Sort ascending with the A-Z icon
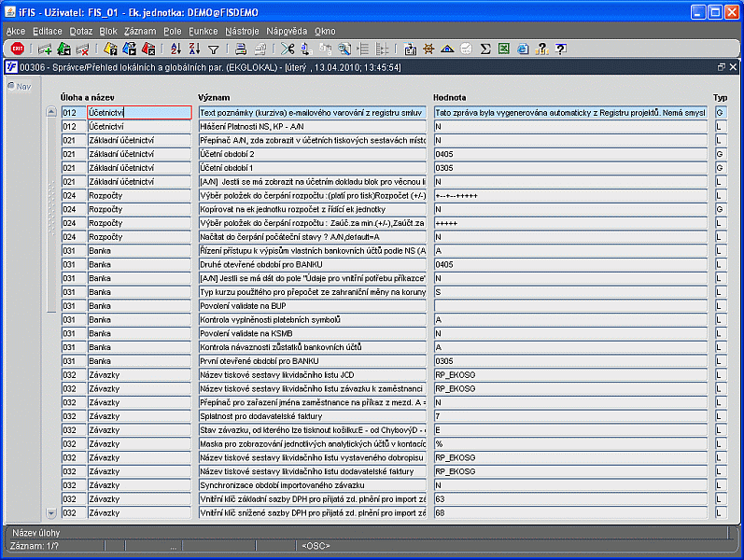 175,49
